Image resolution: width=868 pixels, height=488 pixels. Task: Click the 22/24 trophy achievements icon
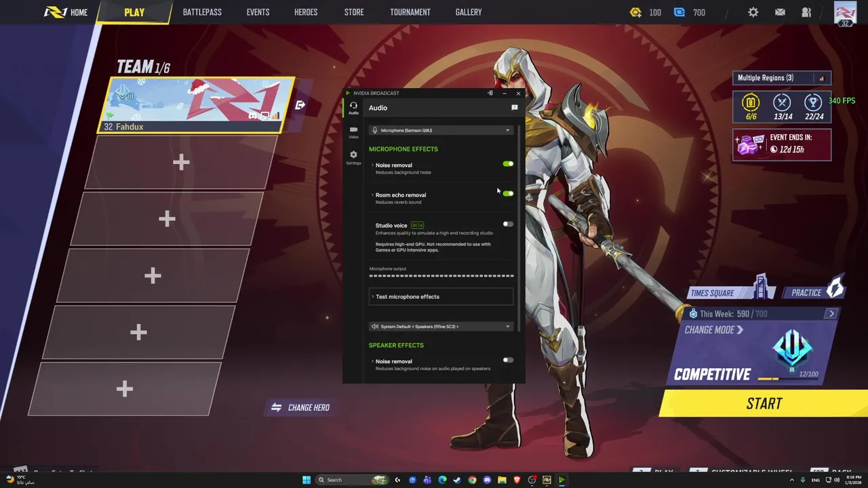tap(813, 102)
